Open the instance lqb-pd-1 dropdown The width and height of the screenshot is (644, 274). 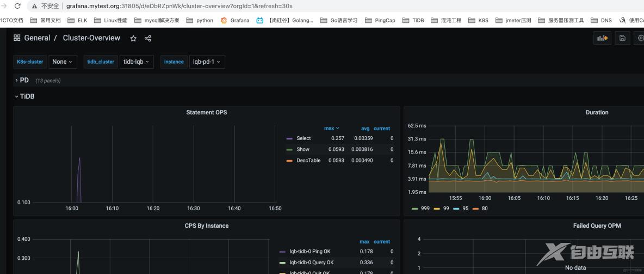207,62
